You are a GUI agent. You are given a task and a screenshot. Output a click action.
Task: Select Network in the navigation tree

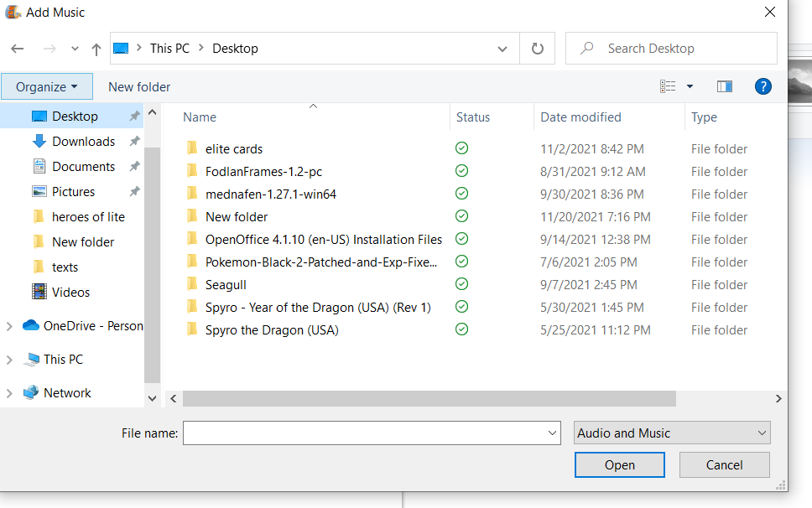point(57,393)
